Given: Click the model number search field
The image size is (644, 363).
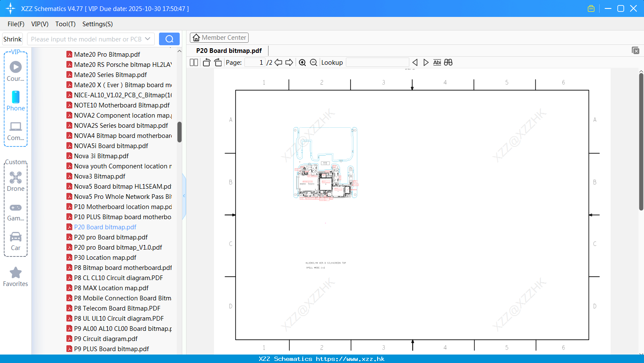Looking at the screenshot, I should click(86, 39).
